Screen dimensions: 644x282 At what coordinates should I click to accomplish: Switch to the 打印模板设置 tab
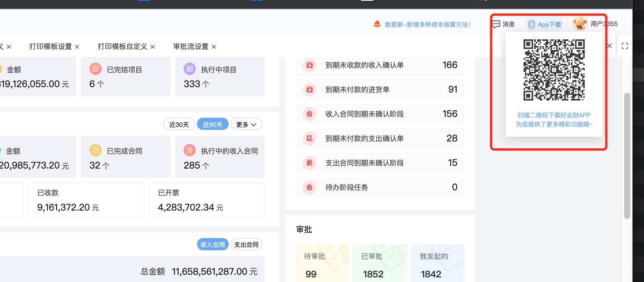50,46
